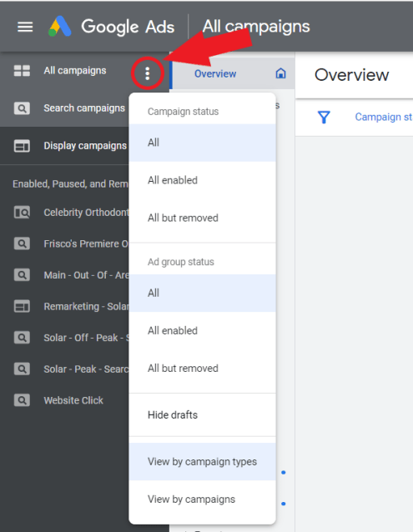Click the Search campaigns magnifier icon
This screenshot has width=413, height=532.
point(22,108)
